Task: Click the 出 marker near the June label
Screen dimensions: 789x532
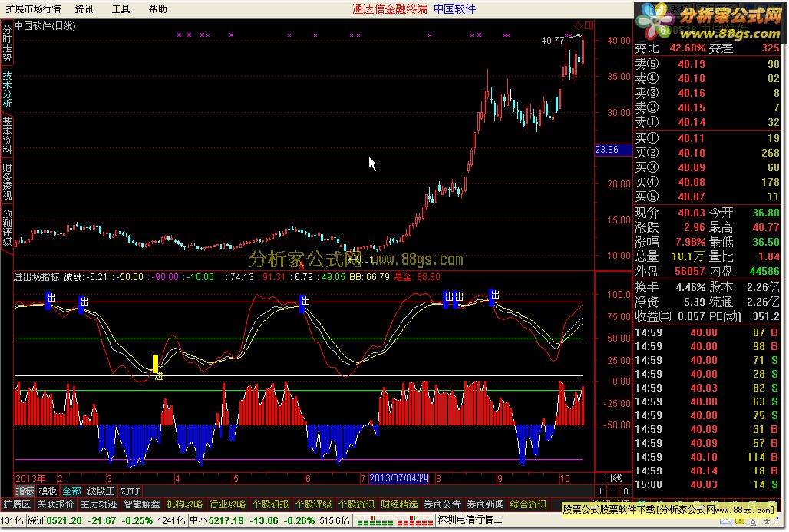Action: pos(304,303)
